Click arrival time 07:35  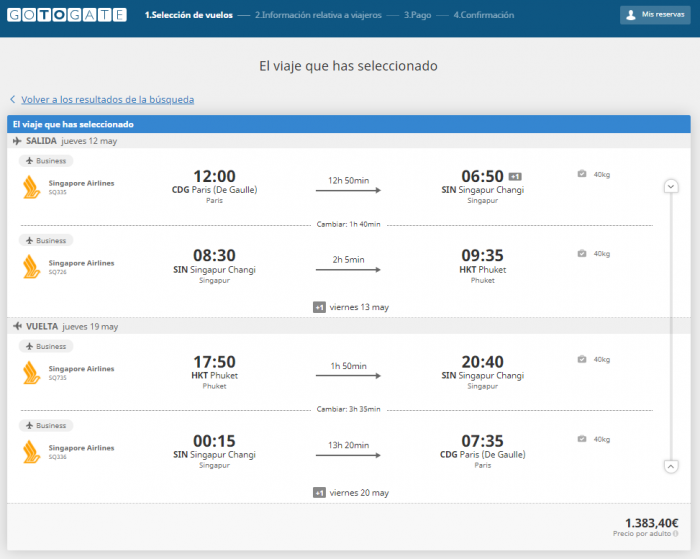coord(482,441)
